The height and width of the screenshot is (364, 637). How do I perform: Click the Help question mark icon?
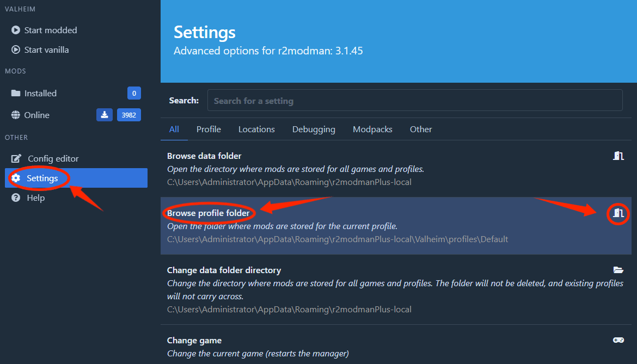(16, 198)
